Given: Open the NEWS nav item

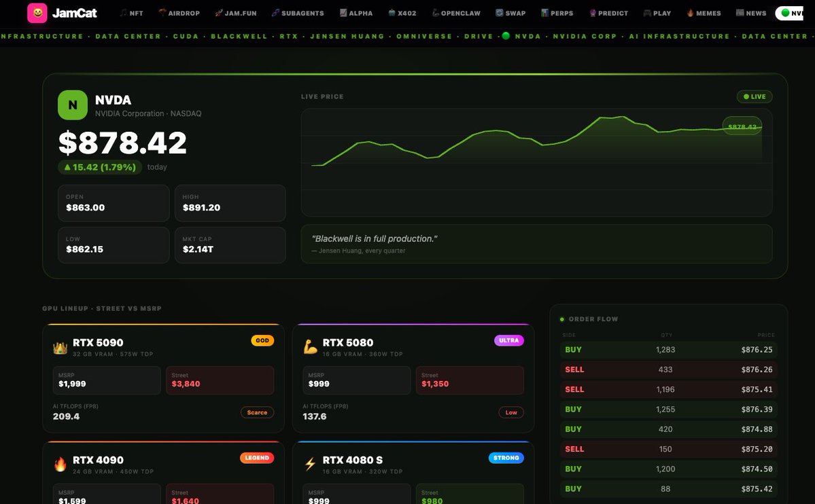Looking at the screenshot, I should tap(751, 13).
